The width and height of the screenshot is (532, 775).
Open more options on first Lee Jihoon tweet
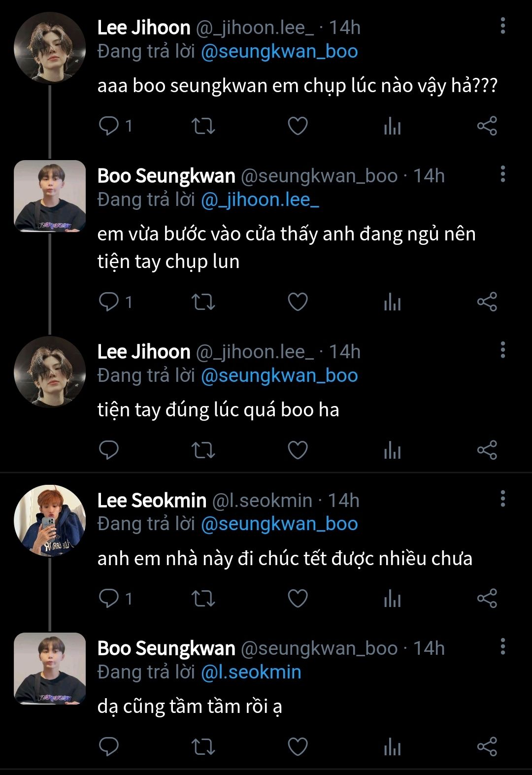click(502, 26)
